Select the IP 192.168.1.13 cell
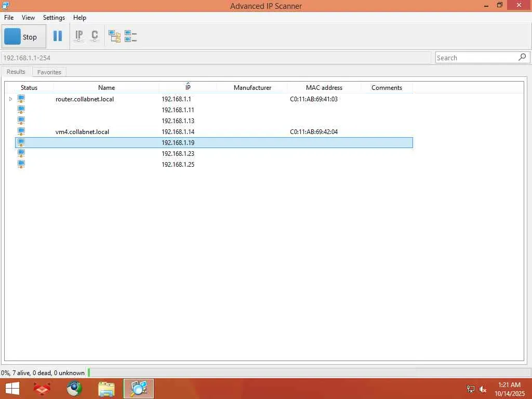This screenshot has height=399, width=532. click(x=178, y=121)
